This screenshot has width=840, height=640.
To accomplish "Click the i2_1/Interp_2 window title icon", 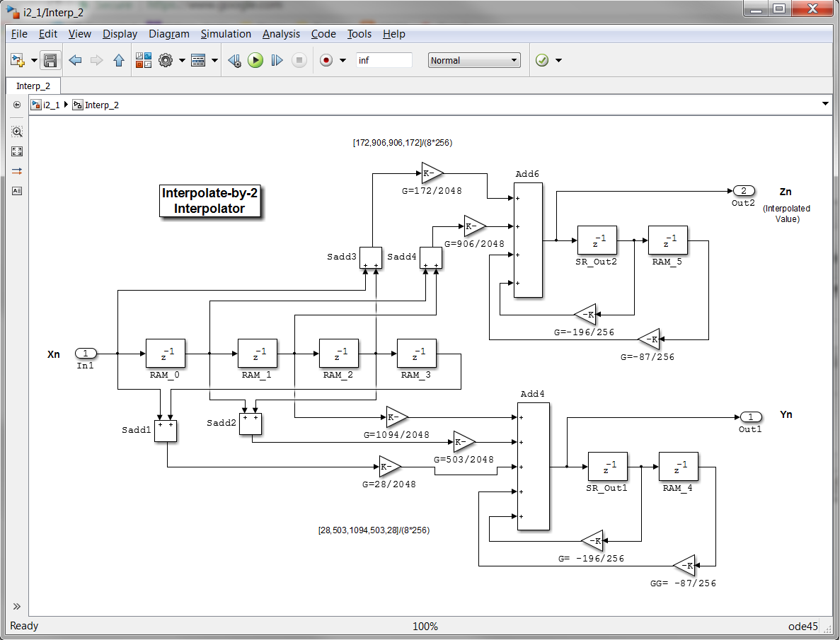I will [x=13, y=11].
